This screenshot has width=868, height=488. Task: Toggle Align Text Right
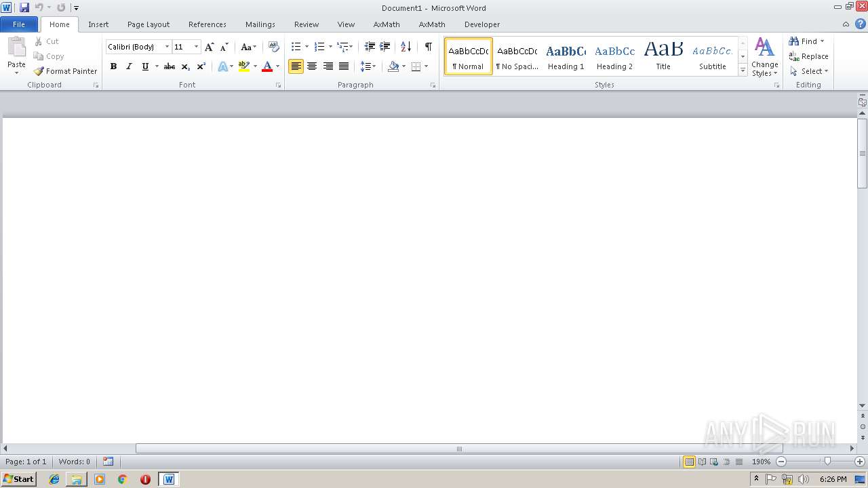(x=328, y=66)
